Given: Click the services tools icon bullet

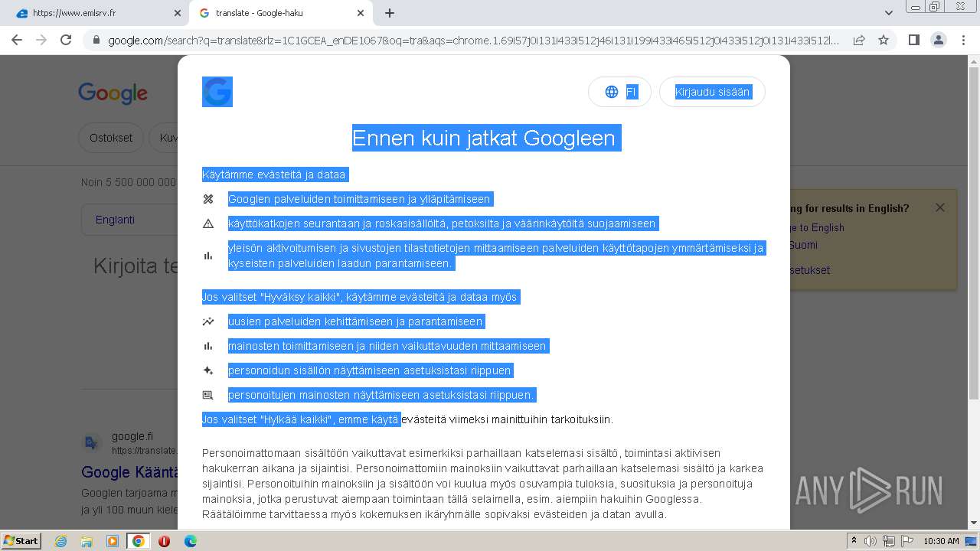Looking at the screenshot, I should [208, 199].
